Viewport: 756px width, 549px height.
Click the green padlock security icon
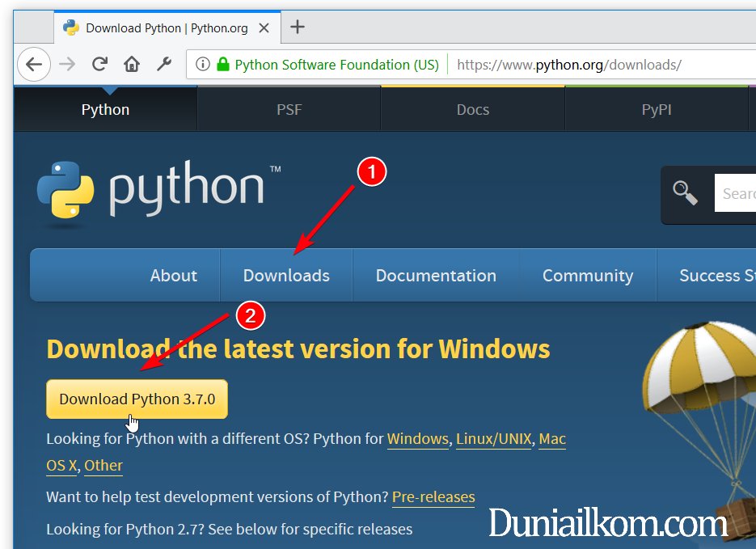222,64
